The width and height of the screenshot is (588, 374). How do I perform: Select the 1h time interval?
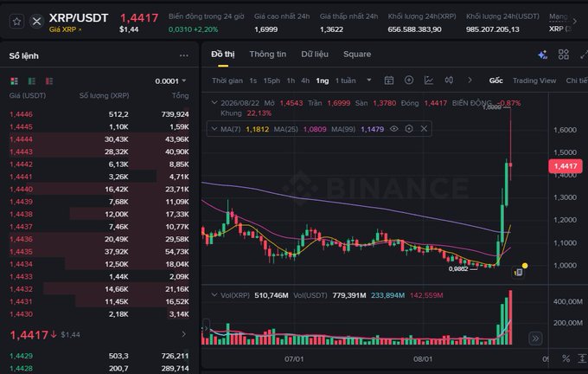coord(291,81)
